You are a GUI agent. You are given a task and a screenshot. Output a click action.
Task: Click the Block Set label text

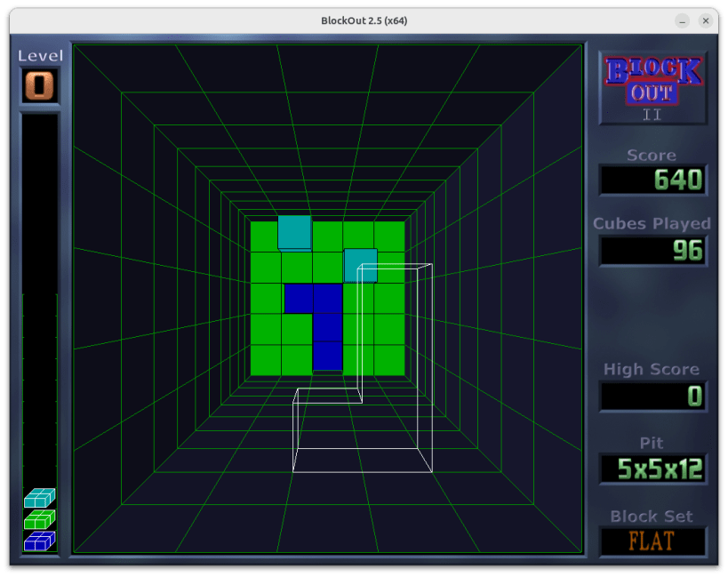pos(652,516)
